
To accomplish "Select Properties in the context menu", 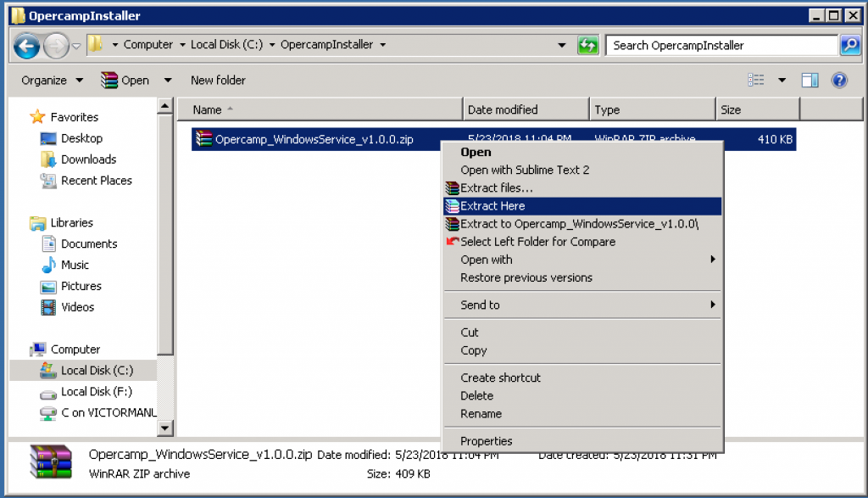I will pyautogui.click(x=486, y=441).
